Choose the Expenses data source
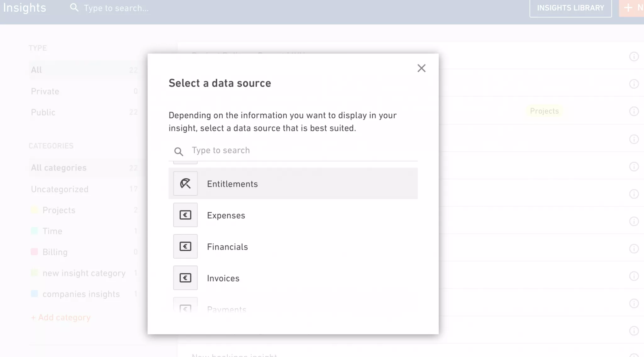 [x=293, y=215]
